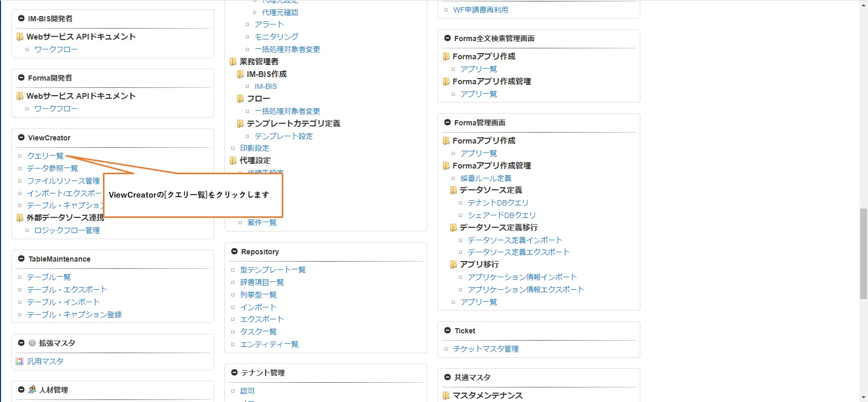Open the チケットマスタ管理 link

point(485,349)
